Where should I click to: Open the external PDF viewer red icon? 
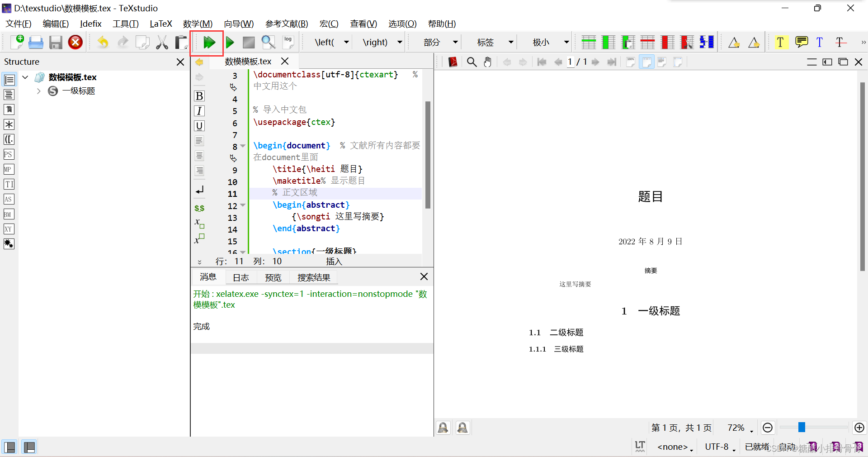pos(453,62)
